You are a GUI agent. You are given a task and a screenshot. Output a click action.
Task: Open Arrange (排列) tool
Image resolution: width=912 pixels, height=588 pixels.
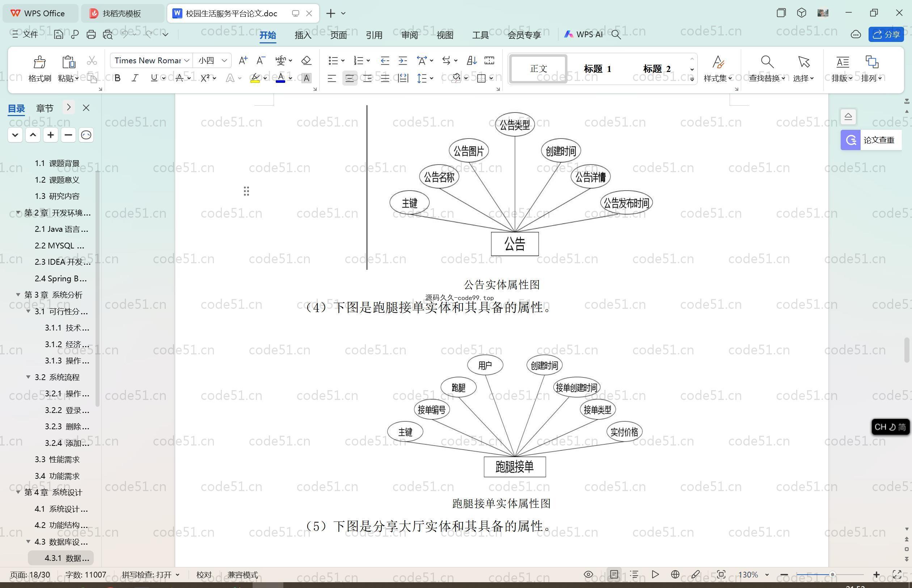pyautogui.click(x=871, y=69)
